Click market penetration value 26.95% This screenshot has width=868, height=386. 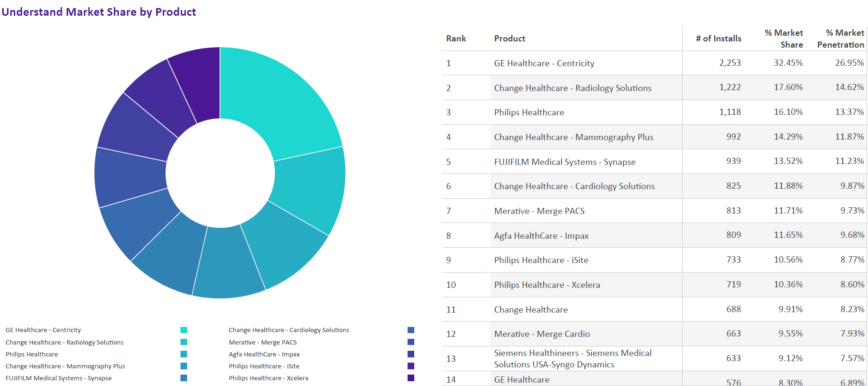click(849, 63)
